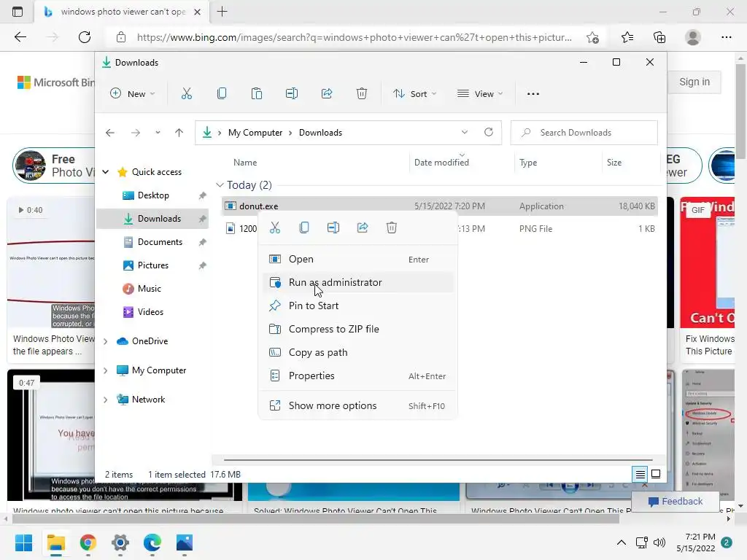This screenshot has height=560, width=747.
Task: Open the New item dropdown
Action: coord(133,94)
